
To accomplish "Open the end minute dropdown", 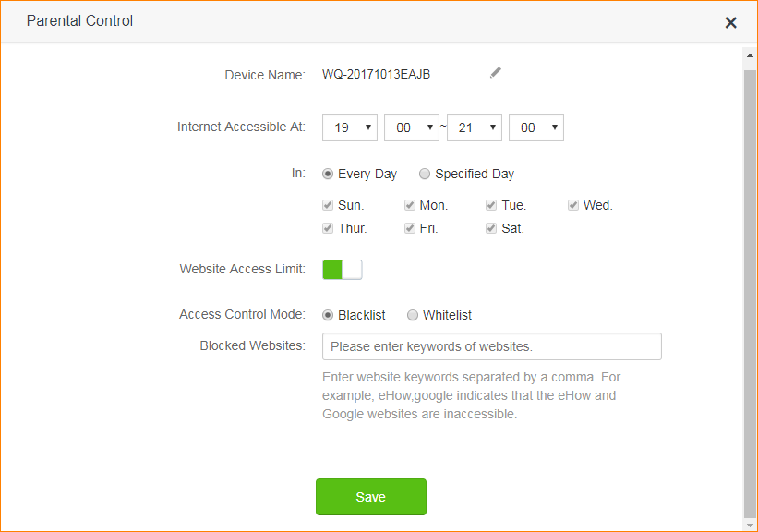I will coord(535,127).
